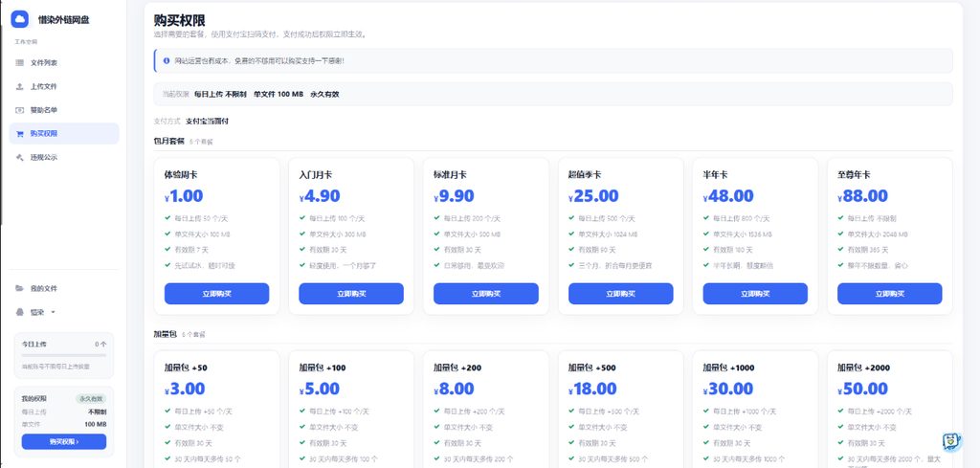Screen dimensions: 980x468
Task: Buy the 标准月卡 plan with 立即购买
Action: tap(485, 294)
